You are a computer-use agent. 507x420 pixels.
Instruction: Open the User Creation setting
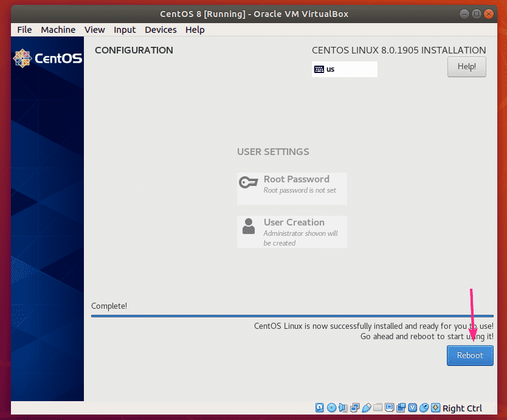[292, 232]
